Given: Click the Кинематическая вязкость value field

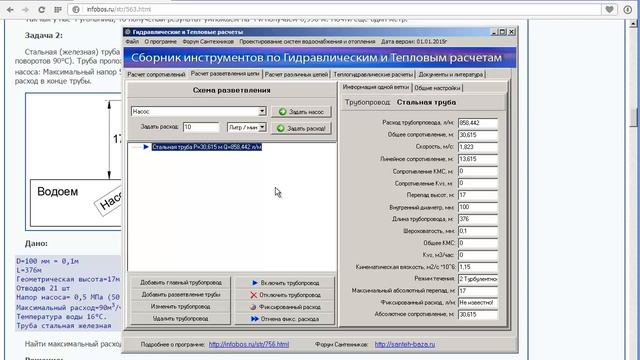Looking at the screenshot, I should (x=478, y=267).
